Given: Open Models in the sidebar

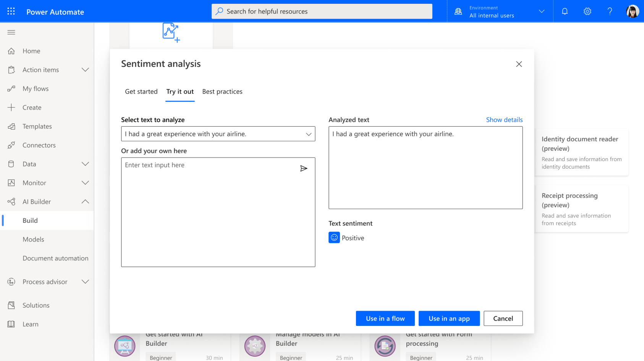Looking at the screenshot, I should pyautogui.click(x=33, y=239).
